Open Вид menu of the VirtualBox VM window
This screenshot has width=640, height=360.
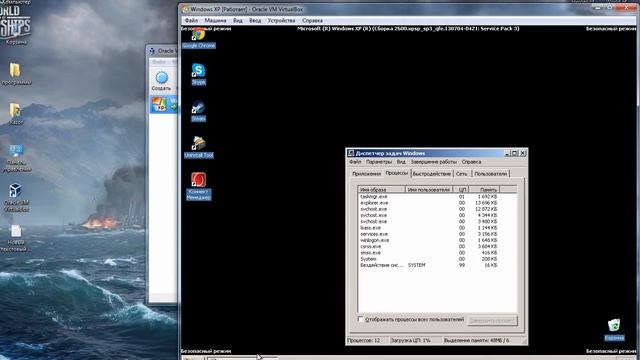point(238,20)
